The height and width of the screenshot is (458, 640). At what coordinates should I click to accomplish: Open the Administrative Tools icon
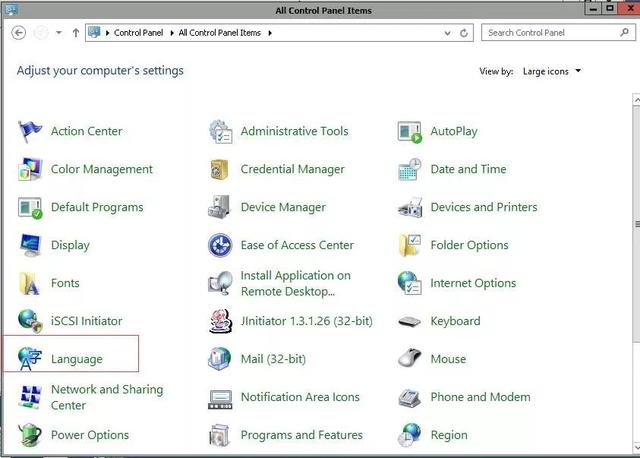click(220, 131)
